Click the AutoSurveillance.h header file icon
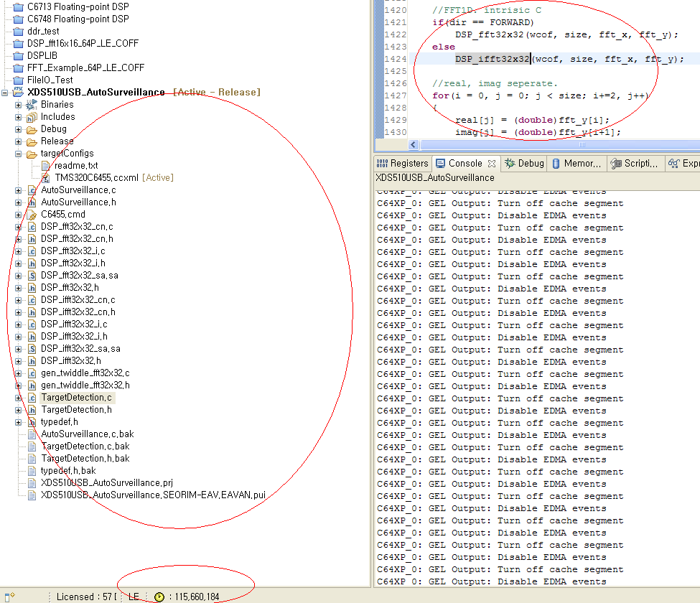 (x=32, y=202)
